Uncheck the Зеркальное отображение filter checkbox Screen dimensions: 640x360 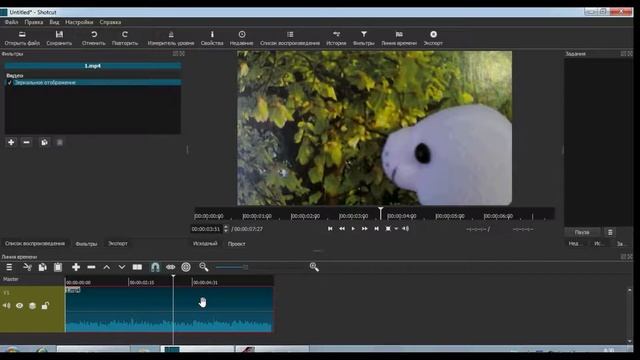(10, 82)
